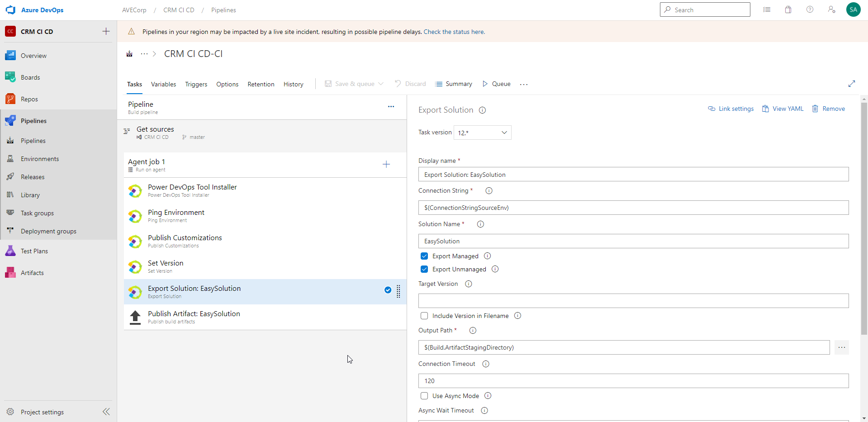The height and width of the screenshot is (422, 868).
Task: Click the vertical scrollbar of task panel
Action: [x=864, y=219]
